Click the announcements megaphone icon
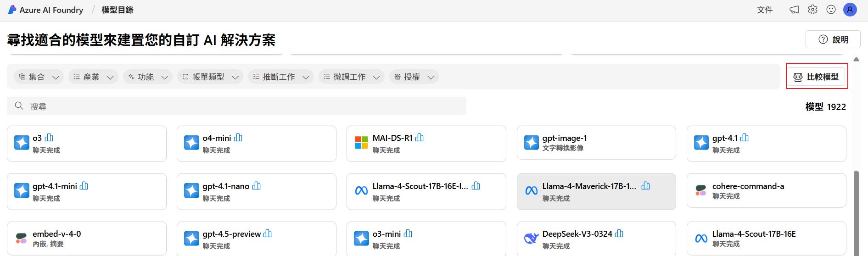The height and width of the screenshot is (256, 868). coord(794,10)
